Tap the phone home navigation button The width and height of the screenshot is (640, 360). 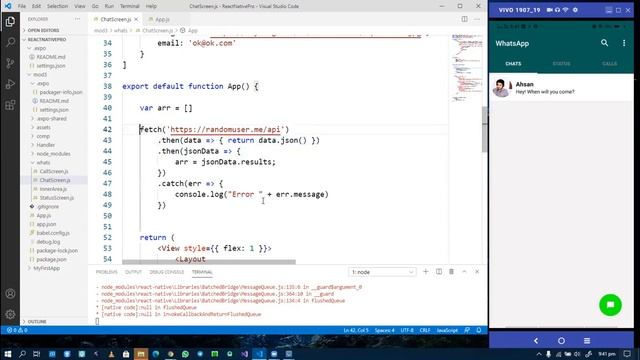[x=561, y=340]
